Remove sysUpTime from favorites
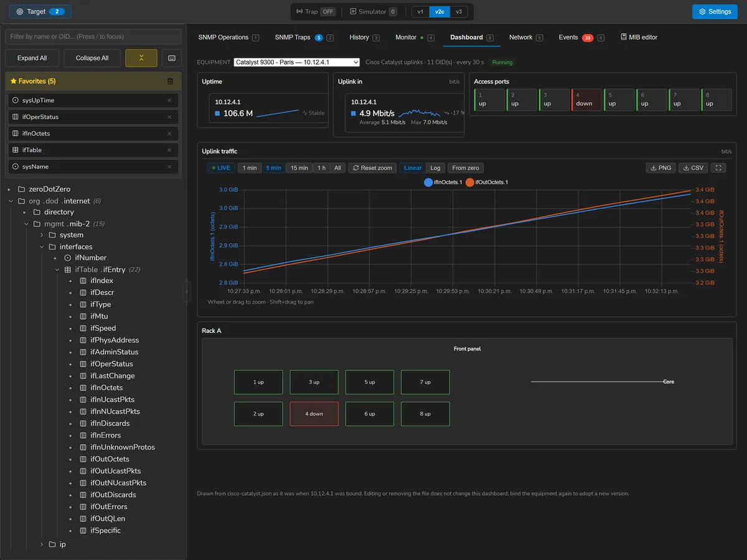 point(169,100)
